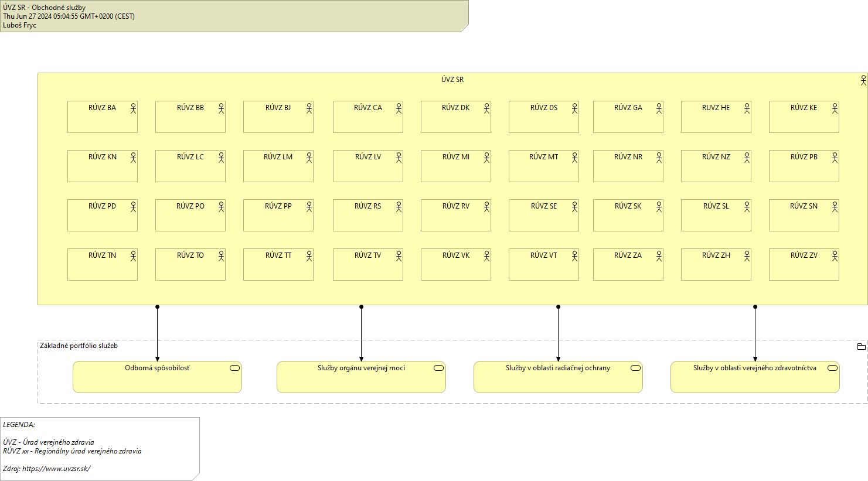The image size is (868, 481).
Task: Click the folder icon of Základné portfólio služieb group
Action: tap(861, 346)
